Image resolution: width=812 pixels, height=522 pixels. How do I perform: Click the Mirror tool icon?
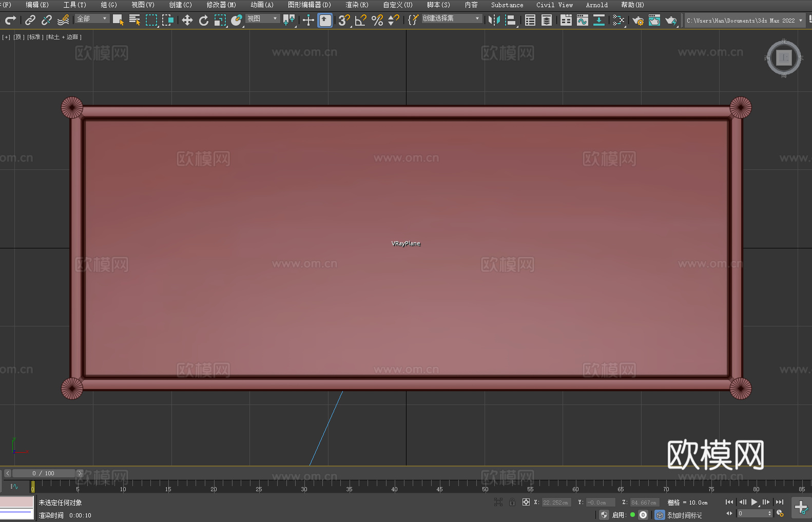point(494,20)
